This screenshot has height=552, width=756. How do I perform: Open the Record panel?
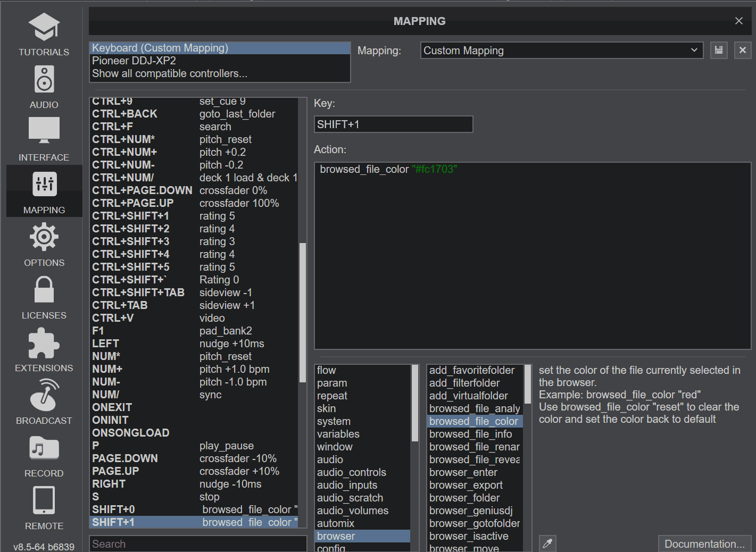[x=44, y=455]
